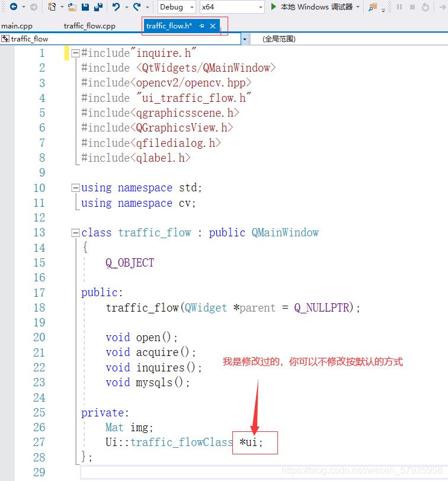Image resolution: width=448 pixels, height=481 pixels.
Task: Click the inquire.h include text
Action: pos(163,53)
